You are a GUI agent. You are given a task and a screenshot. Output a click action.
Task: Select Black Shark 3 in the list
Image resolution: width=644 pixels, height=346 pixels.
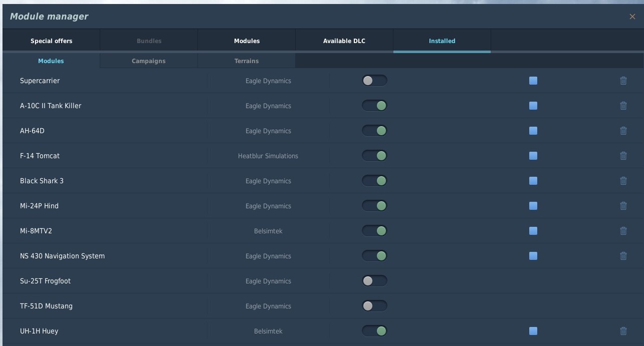pyautogui.click(x=42, y=181)
